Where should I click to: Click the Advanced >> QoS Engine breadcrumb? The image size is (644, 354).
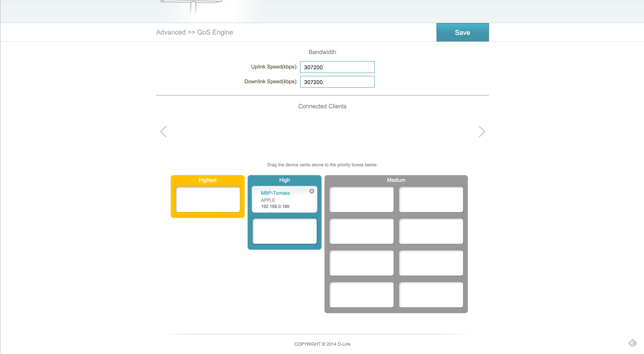(x=194, y=32)
